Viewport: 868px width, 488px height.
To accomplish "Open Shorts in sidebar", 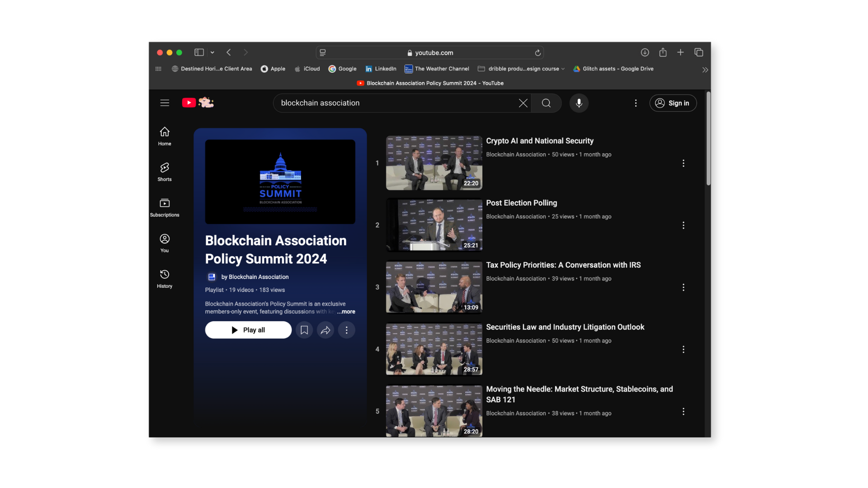I will [165, 172].
